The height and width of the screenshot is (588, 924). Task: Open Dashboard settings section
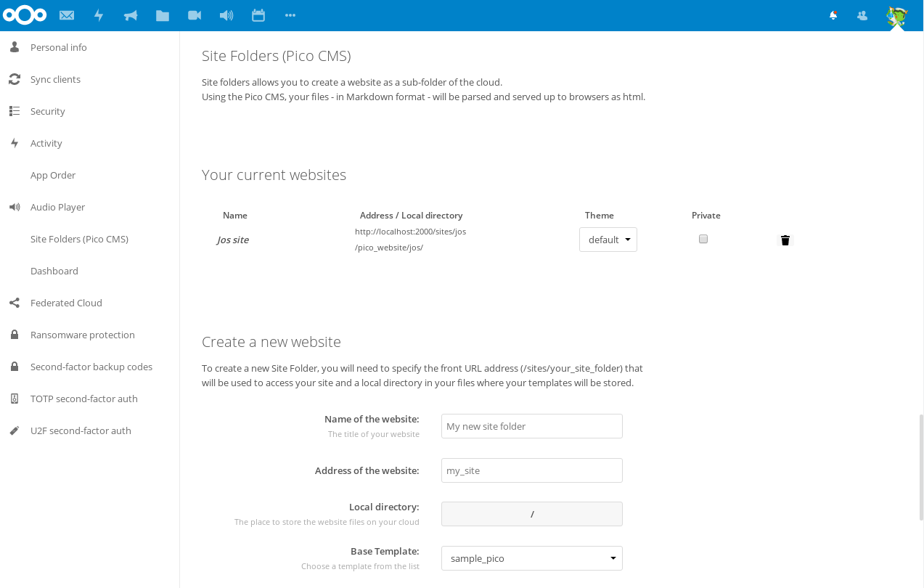(54, 271)
